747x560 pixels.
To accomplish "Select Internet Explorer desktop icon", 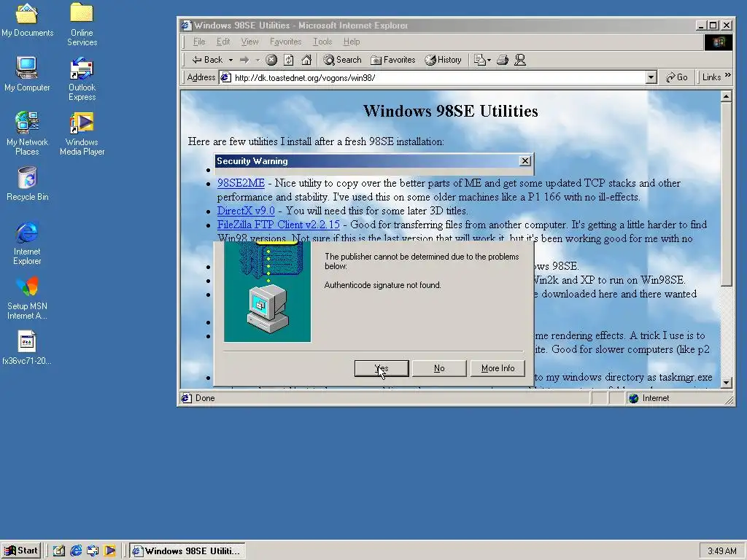I will click(27, 243).
